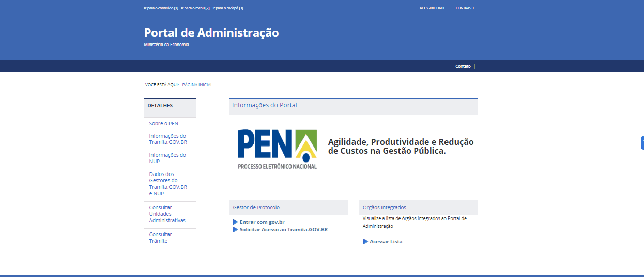Click the arrow icon beside Solicitar Acesso
Screen dimensions: 644x277
[x=235, y=229]
